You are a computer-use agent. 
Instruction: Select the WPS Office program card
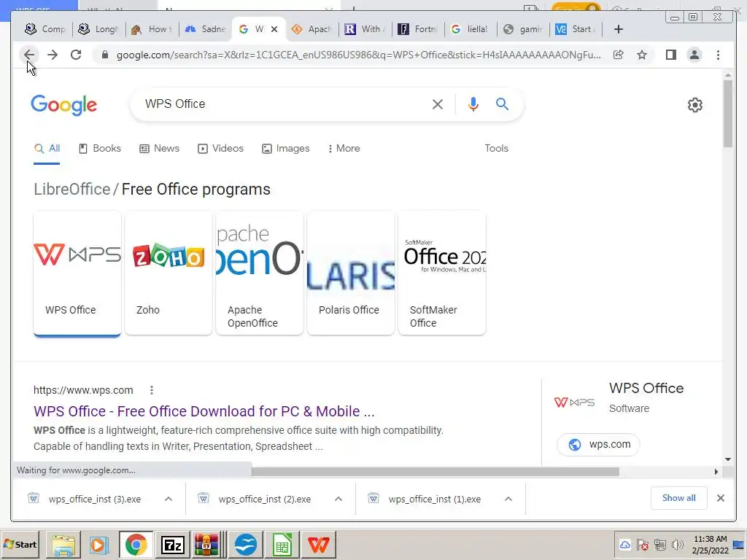click(x=77, y=273)
